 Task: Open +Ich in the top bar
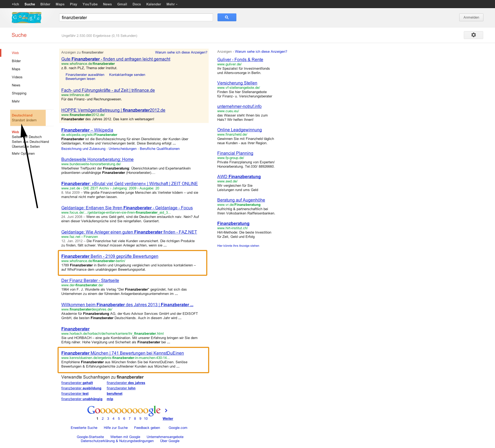pyautogui.click(x=15, y=4)
